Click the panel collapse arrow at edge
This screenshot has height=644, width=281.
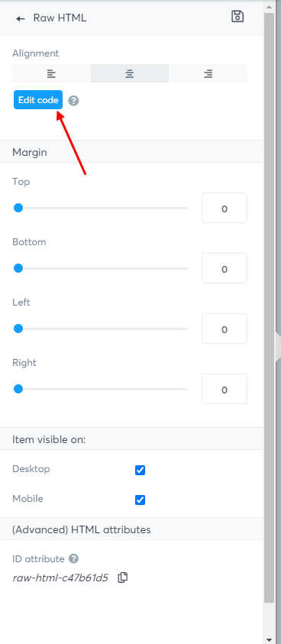point(278,347)
